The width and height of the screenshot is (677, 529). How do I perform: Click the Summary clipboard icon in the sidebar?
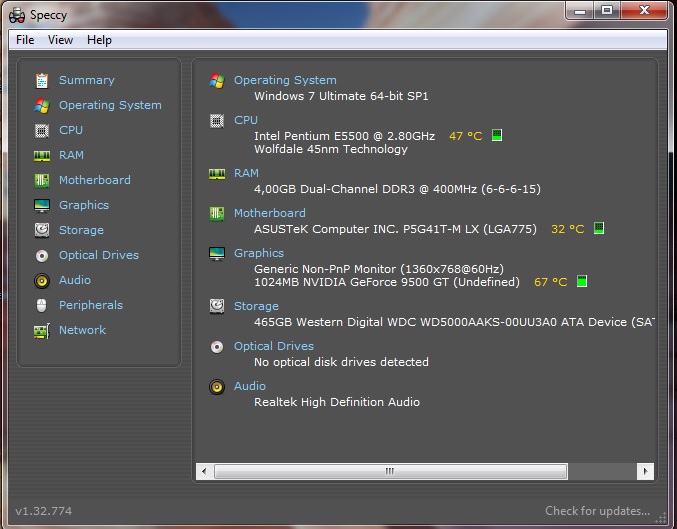(x=42, y=81)
